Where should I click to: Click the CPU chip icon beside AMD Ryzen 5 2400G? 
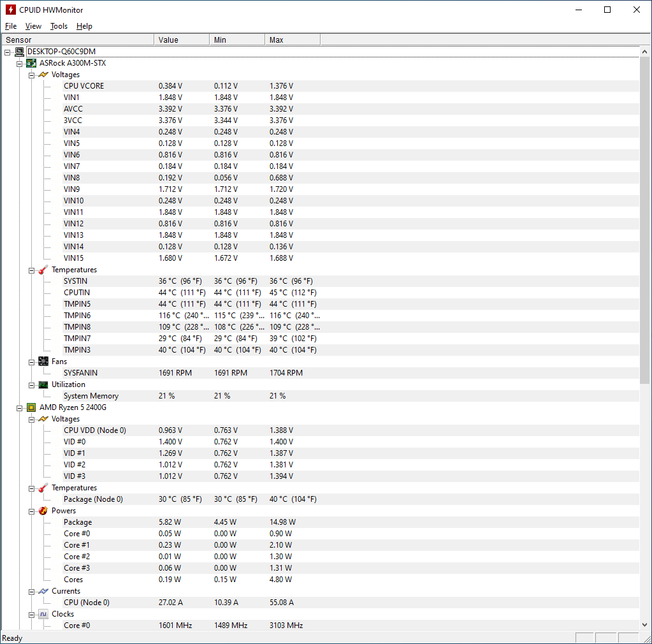(x=31, y=407)
